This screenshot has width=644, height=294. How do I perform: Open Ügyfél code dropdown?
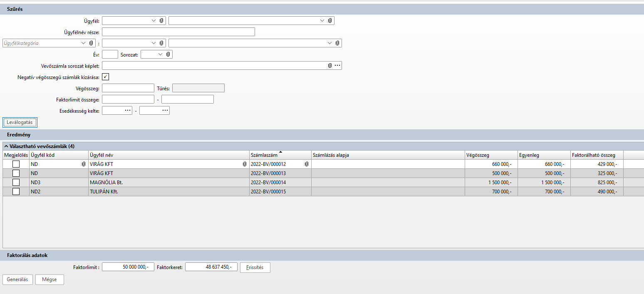click(x=154, y=20)
